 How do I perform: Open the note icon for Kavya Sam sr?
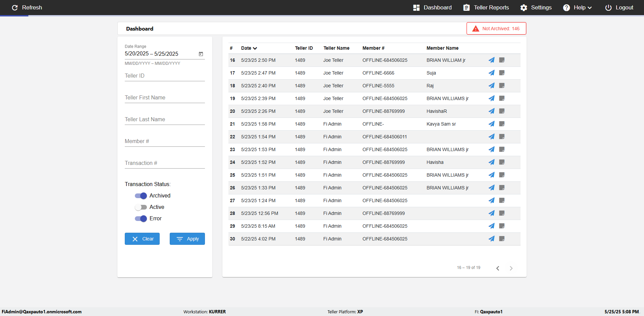[x=502, y=124]
